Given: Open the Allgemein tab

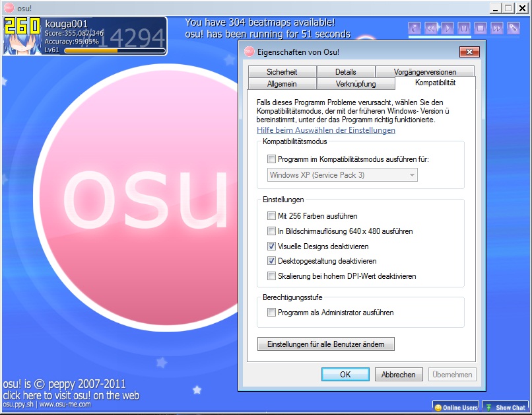Looking at the screenshot, I should [282, 83].
